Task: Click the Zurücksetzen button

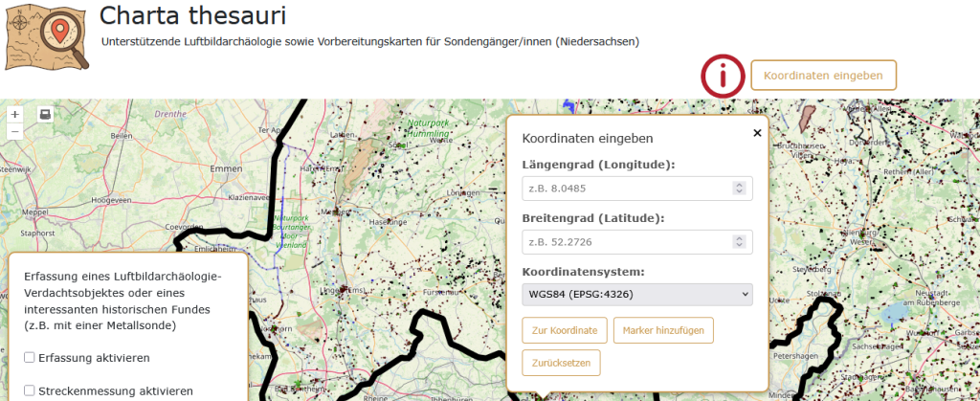Action: click(x=561, y=363)
